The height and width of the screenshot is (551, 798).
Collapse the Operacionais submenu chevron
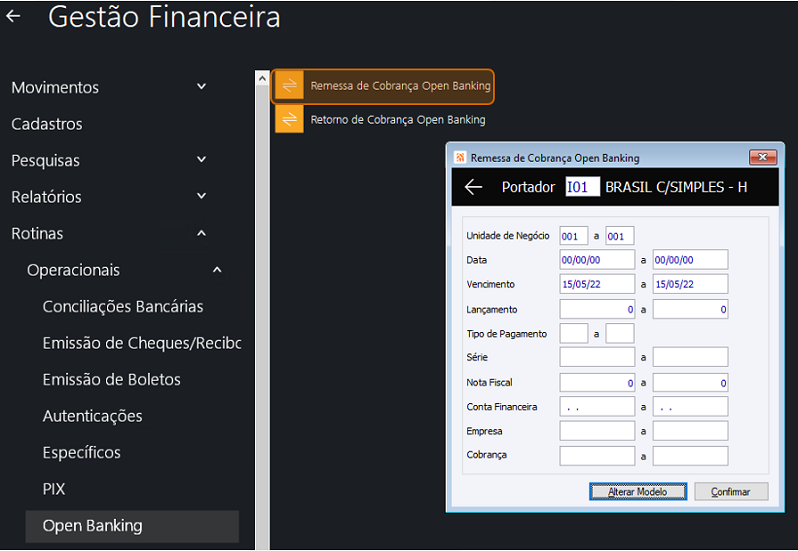point(217,270)
